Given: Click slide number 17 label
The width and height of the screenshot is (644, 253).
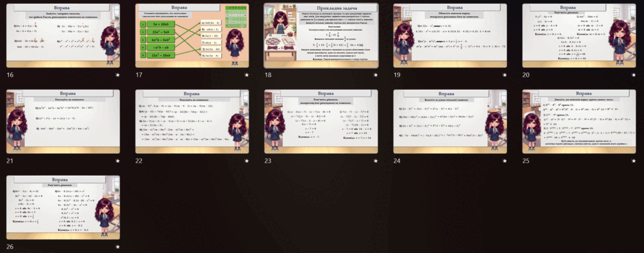Looking at the screenshot, I should click(139, 75).
